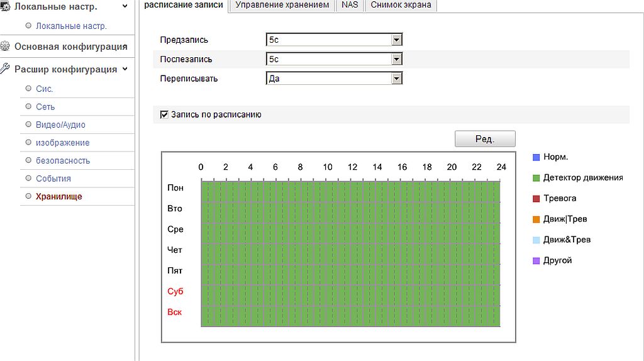
Task: Click the orange Движ|Трев legend swatch
Action: pos(536,219)
